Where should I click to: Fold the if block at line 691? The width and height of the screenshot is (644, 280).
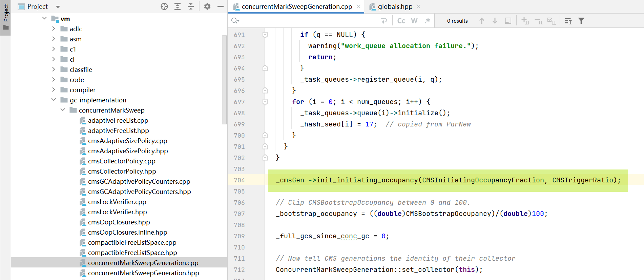point(265,35)
